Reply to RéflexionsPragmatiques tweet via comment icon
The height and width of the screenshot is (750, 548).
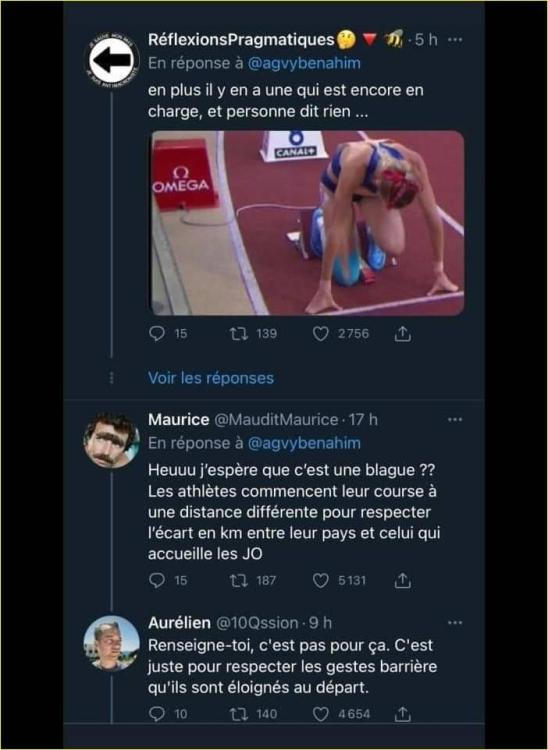coord(157,333)
